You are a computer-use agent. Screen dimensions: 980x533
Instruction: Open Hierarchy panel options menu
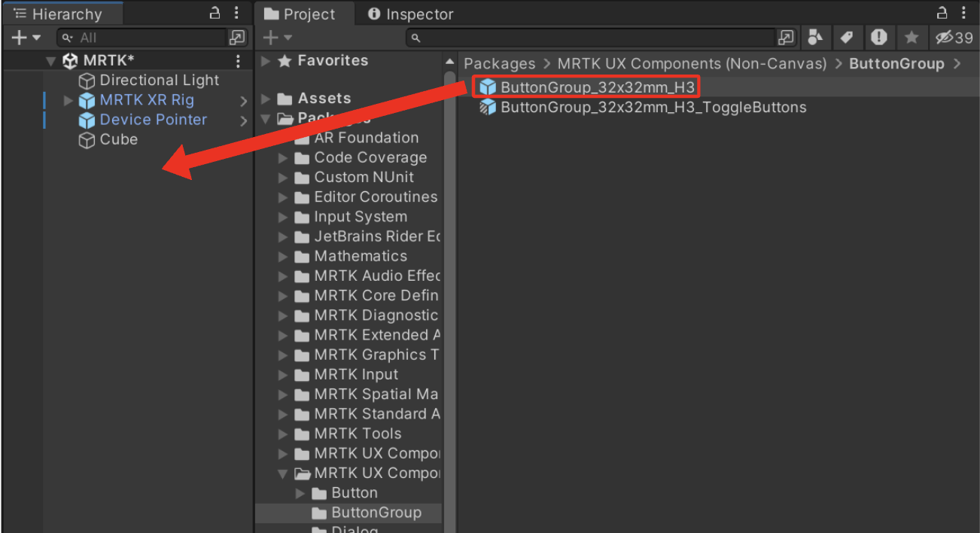(237, 13)
